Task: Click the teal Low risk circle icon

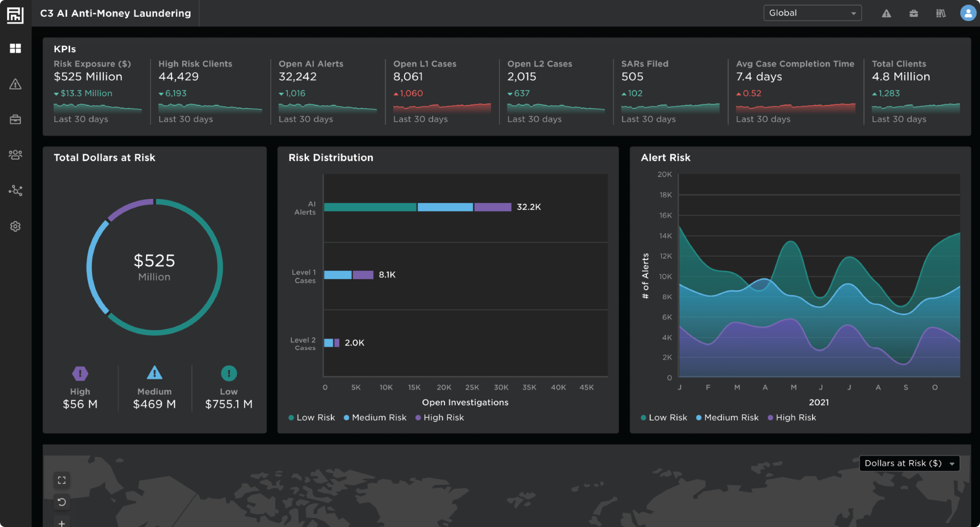Action: coord(229,373)
